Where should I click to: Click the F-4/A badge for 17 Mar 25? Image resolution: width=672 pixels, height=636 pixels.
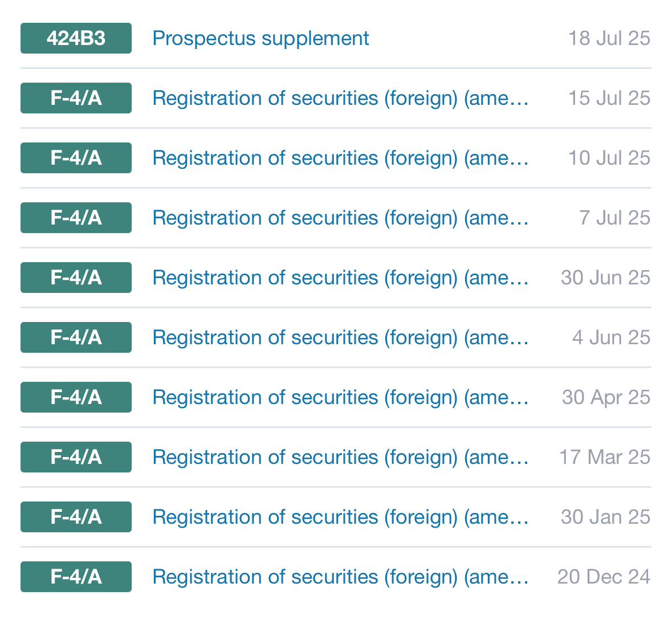(76, 457)
